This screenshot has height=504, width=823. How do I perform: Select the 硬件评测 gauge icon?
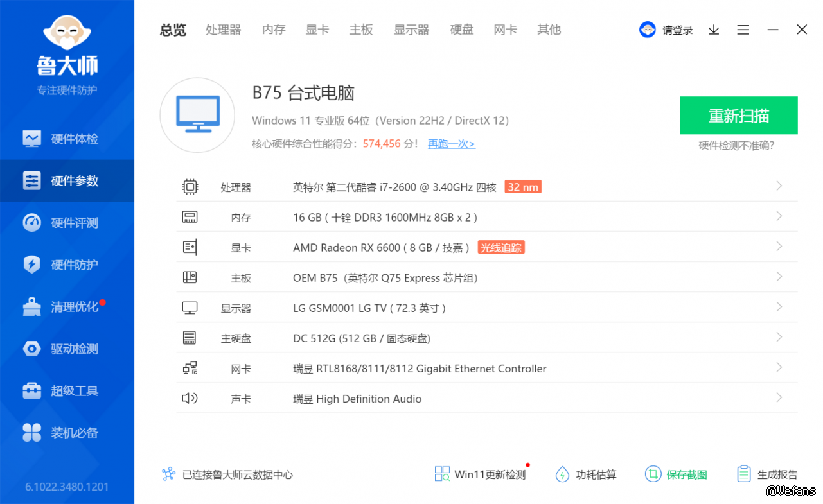point(31,223)
